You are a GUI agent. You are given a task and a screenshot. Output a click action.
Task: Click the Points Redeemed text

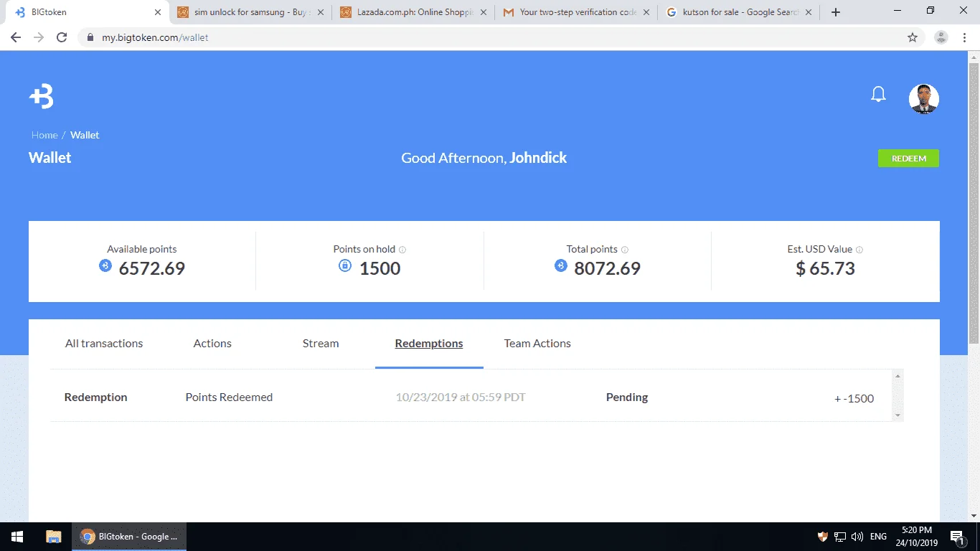coord(229,397)
